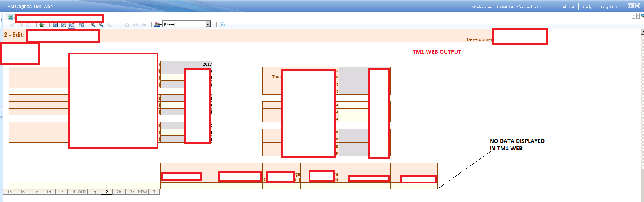Click the greyed save disk icon

pos(21,25)
